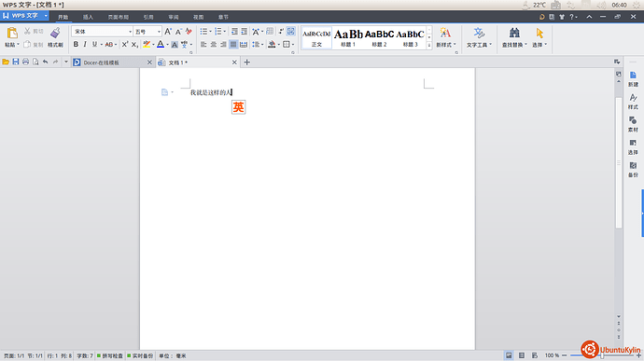Screen dimensions: 644x361
Task: Undo the last action
Action: coord(45,62)
